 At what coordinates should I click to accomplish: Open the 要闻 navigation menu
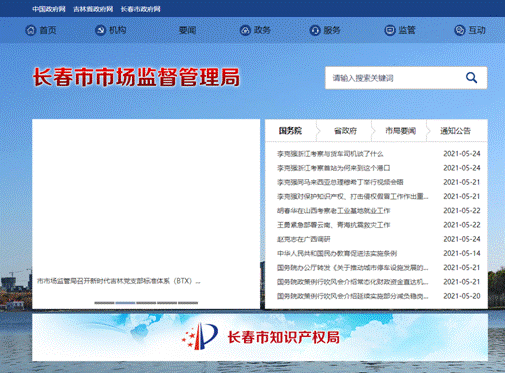(187, 30)
